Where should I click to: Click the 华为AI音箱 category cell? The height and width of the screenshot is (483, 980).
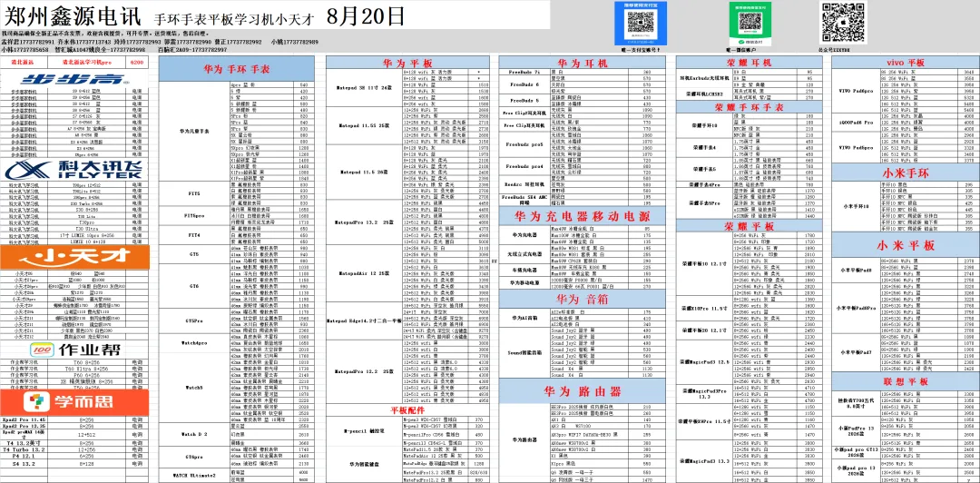pyautogui.click(x=524, y=318)
